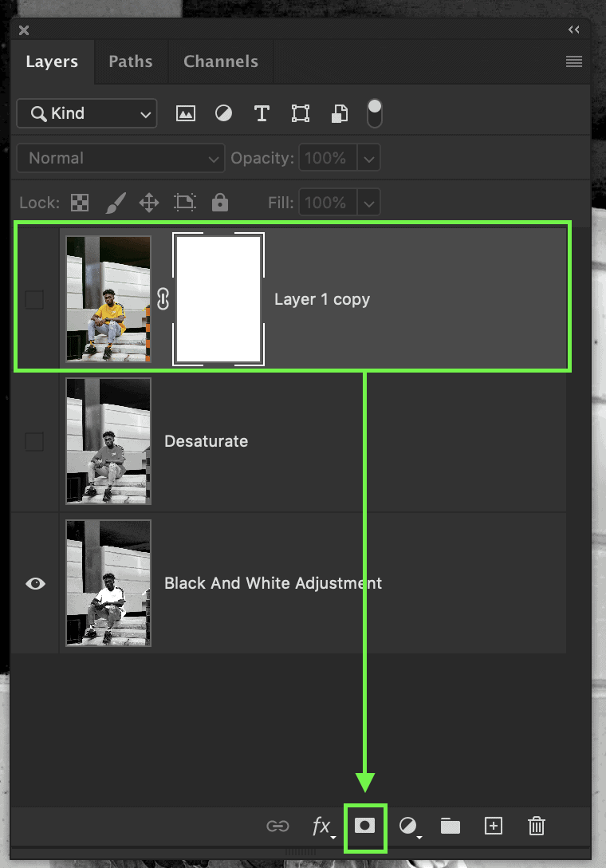Open the Layers panel hamburger menu
Screen dimensions: 606x868
[574, 61]
